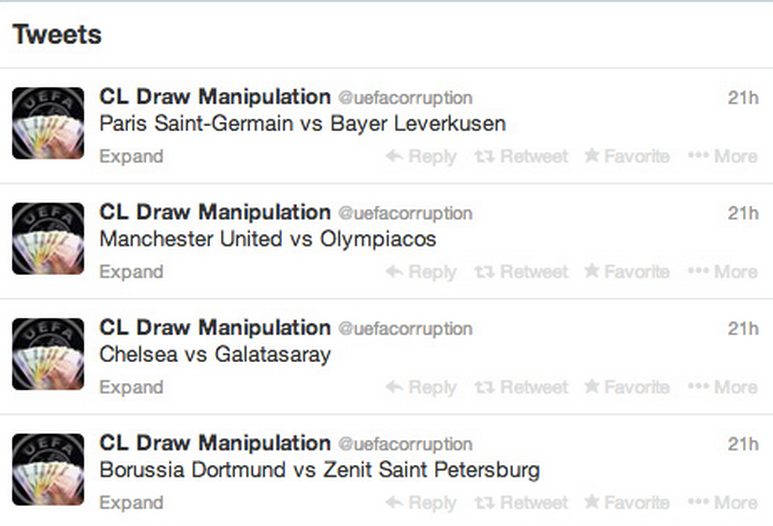Expand the Chelsea vs Galatasaray tweet
The width and height of the screenshot is (773, 526).
tap(131, 387)
